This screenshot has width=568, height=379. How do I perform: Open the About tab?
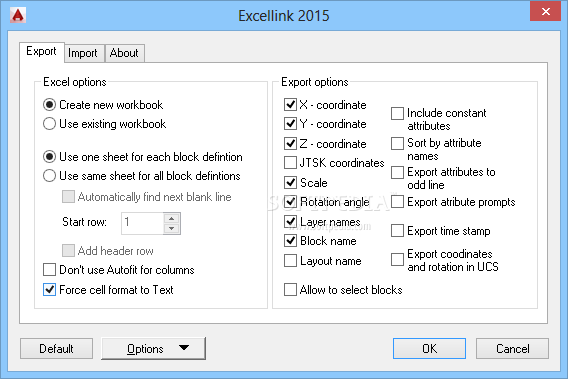(x=124, y=53)
